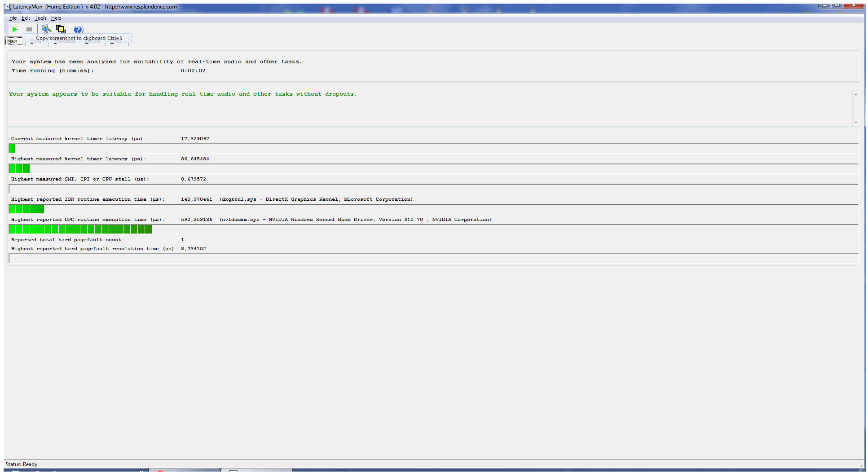Click the 'Reported total hard pagefault count:' label
868x472 pixels.
point(67,239)
